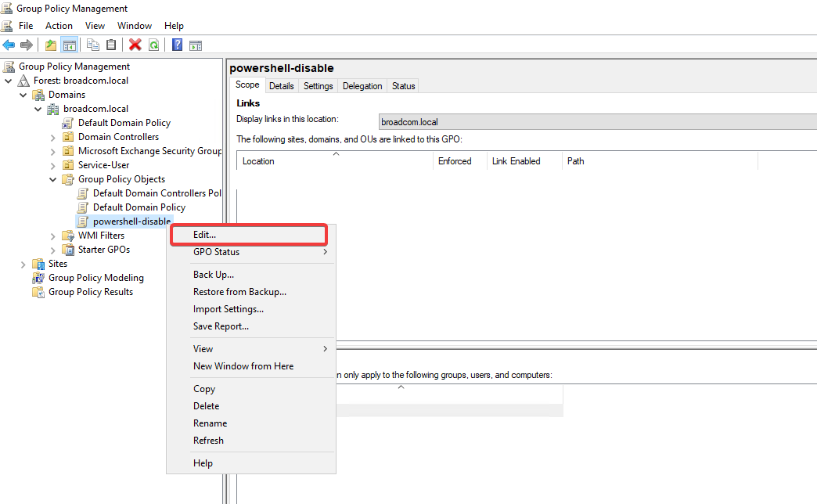817x504 pixels.
Task: Click the blue Back arrow in toolbar
Action: pyautogui.click(x=9, y=45)
